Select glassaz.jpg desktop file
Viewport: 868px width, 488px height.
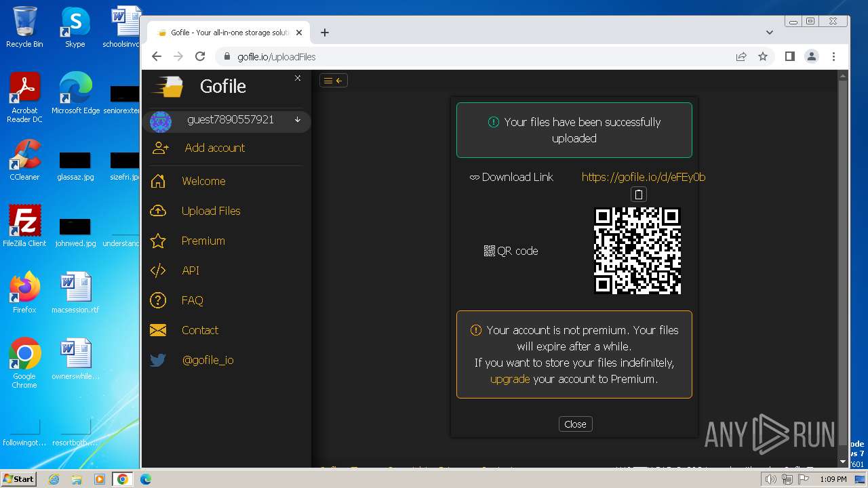pos(75,166)
